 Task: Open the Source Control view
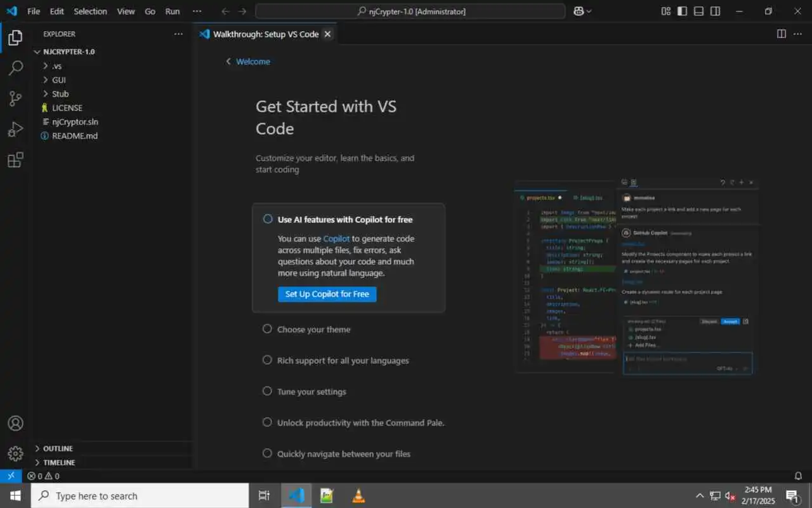pyautogui.click(x=15, y=98)
